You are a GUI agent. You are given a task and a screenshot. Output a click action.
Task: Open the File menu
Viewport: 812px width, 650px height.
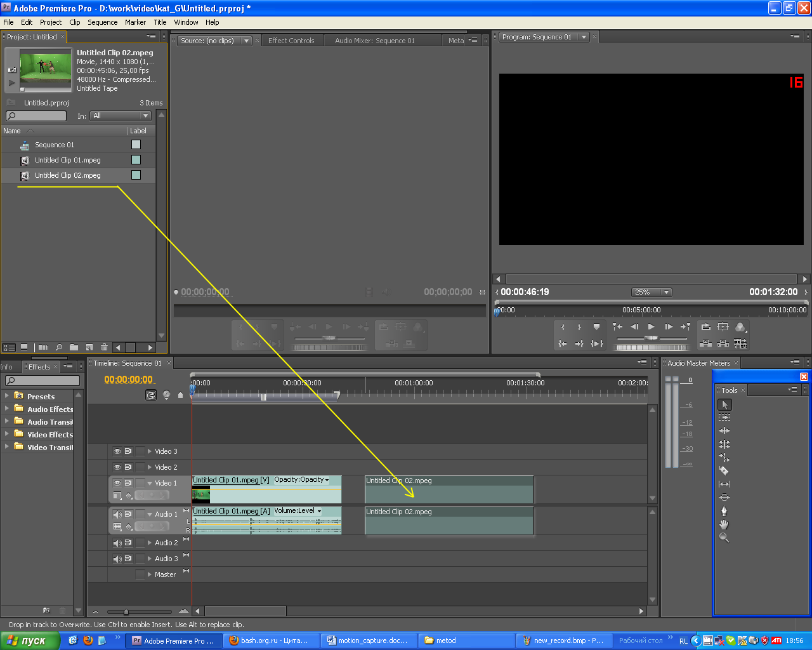(8, 22)
